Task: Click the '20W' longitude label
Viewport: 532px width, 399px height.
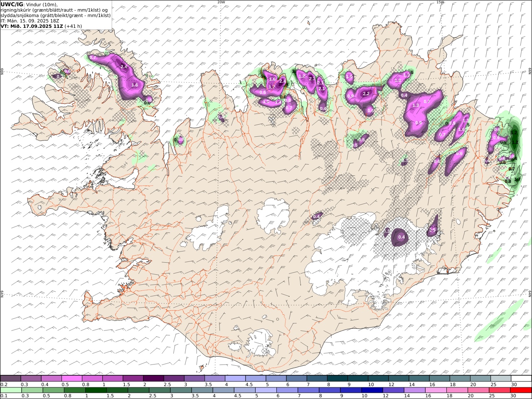Action: 221,2
